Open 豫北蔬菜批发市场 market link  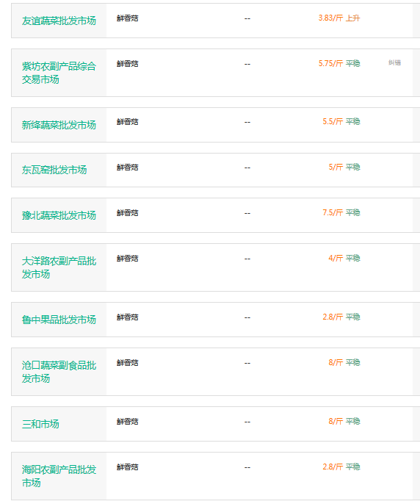pos(59,215)
